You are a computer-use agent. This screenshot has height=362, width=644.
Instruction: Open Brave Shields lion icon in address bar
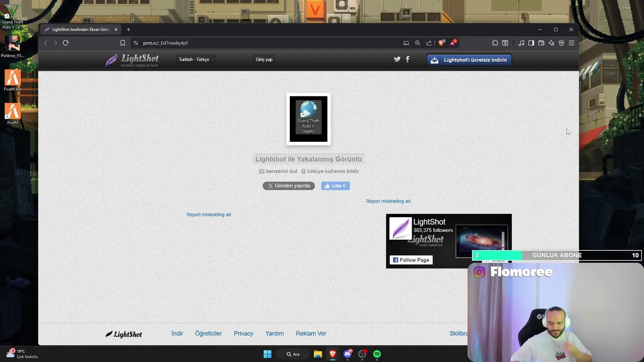tap(442, 43)
